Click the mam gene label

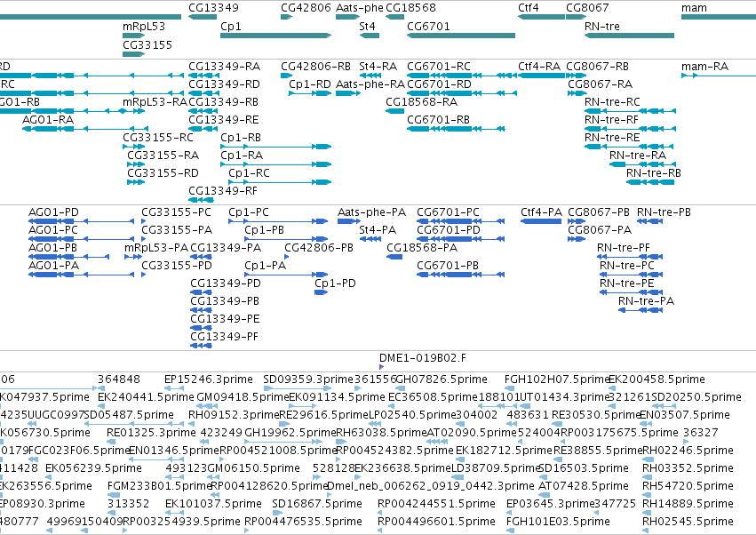click(694, 8)
